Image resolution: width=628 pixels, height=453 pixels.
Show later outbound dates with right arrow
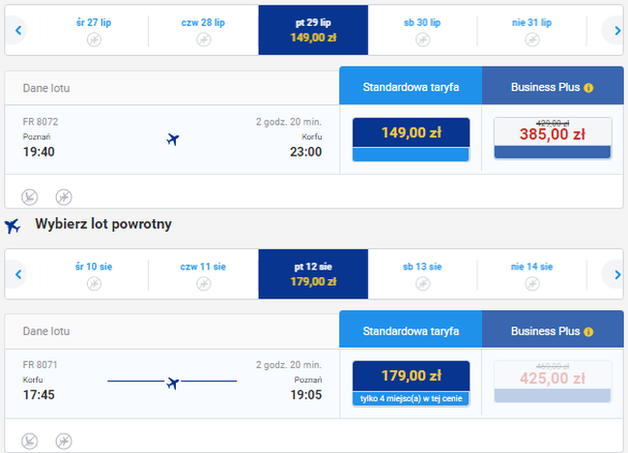coord(614,31)
